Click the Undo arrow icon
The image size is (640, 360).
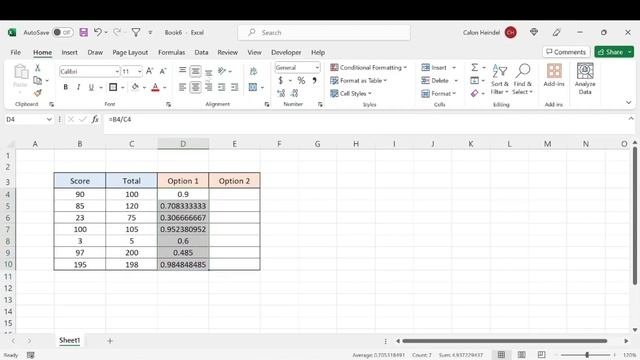pos(98,32)
